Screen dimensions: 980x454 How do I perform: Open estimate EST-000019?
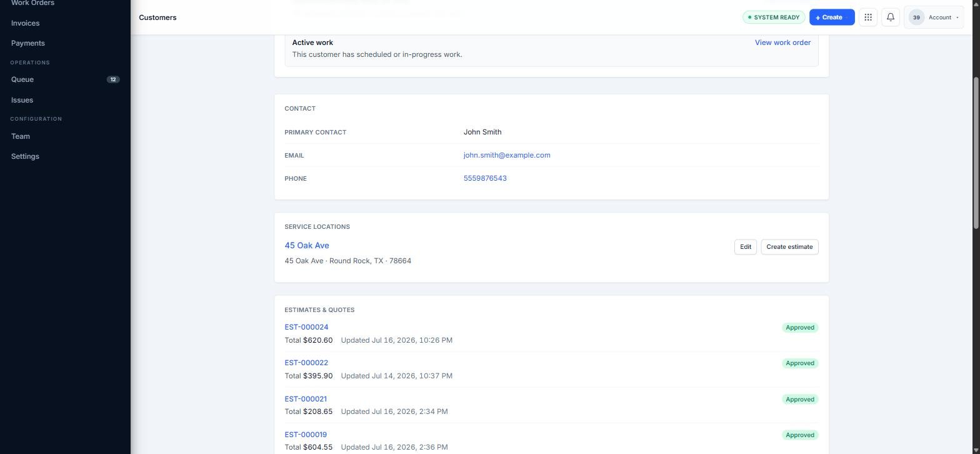coord(306,435)
